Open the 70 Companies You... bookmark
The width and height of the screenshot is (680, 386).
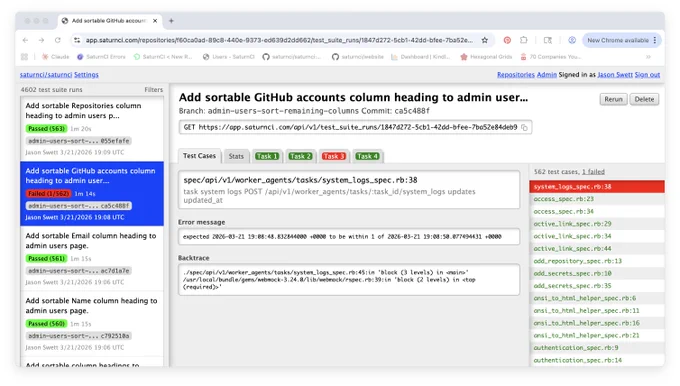coord(551,57)
